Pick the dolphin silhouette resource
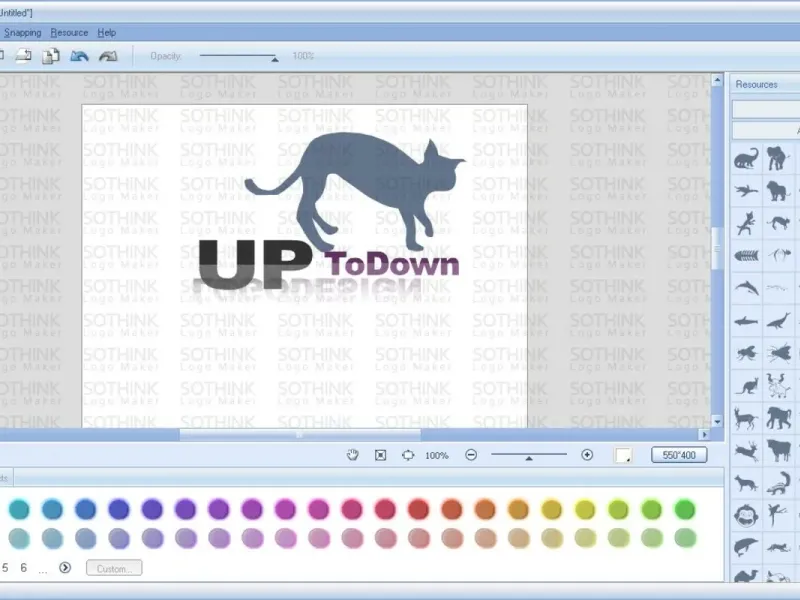This screenshot has width=800, height=600. point(746,287)
